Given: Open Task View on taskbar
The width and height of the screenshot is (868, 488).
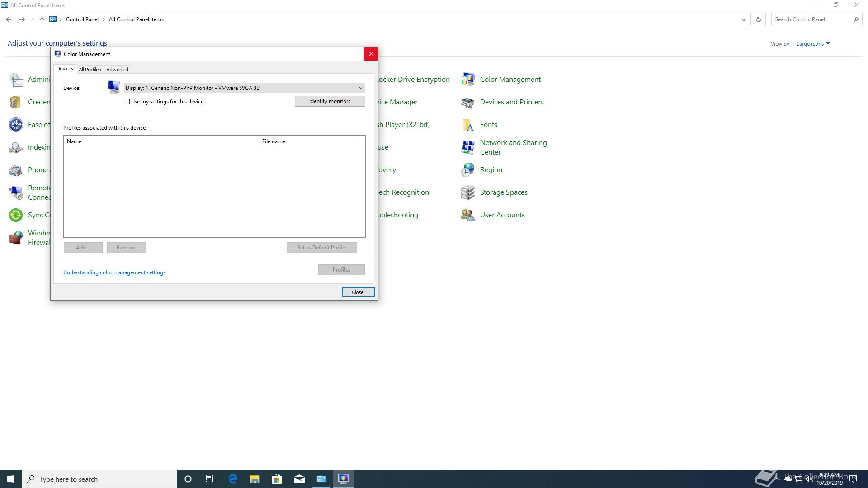Looking at the screenshot, I should [x=210, y=479].
